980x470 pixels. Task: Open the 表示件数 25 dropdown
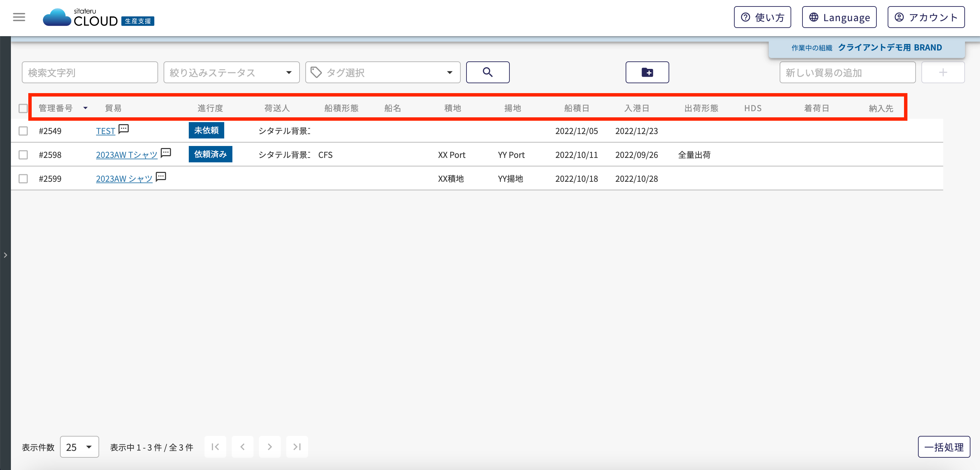[x=79, y=447]
